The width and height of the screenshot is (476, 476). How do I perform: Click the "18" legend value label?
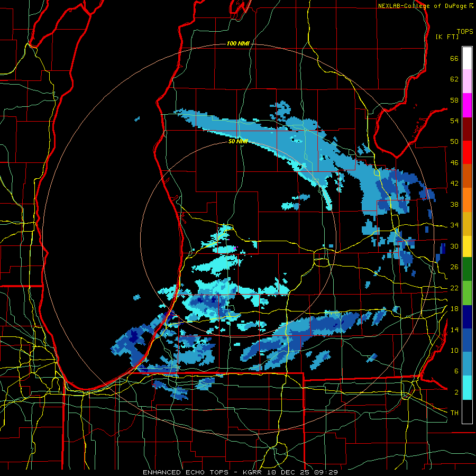click(454, 309)
